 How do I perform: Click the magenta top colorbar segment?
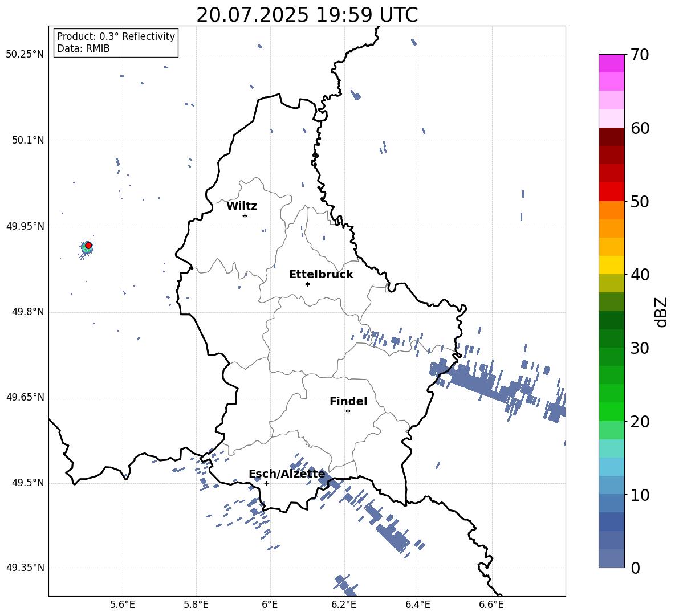point(611,63)
